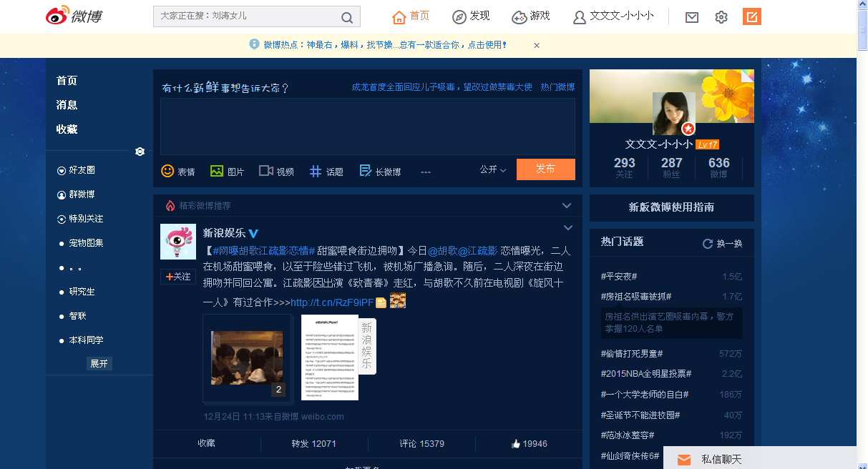The width and height of the screenshot is (868, 469).
Task: Select 消息 in left sidebar
Action: click(67, 105)
